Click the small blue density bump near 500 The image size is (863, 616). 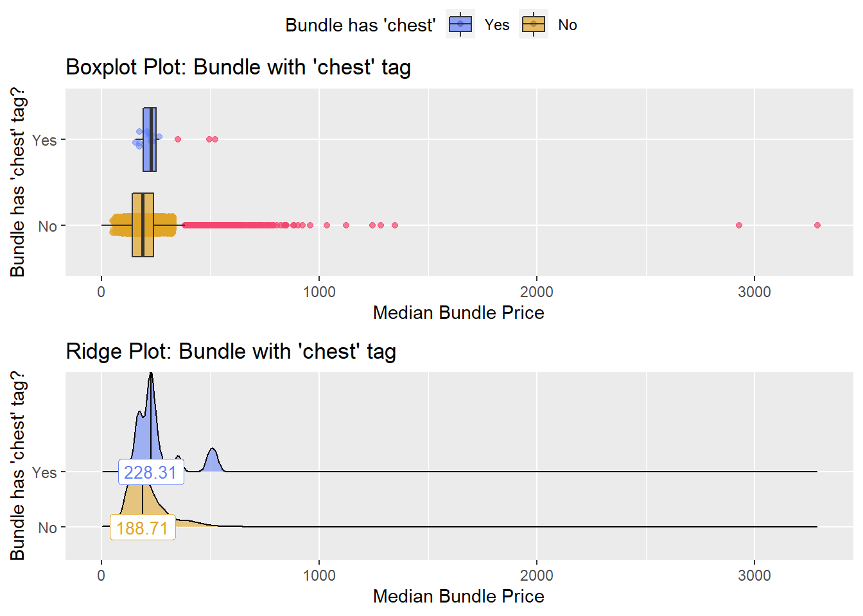[x=213, y=461]
